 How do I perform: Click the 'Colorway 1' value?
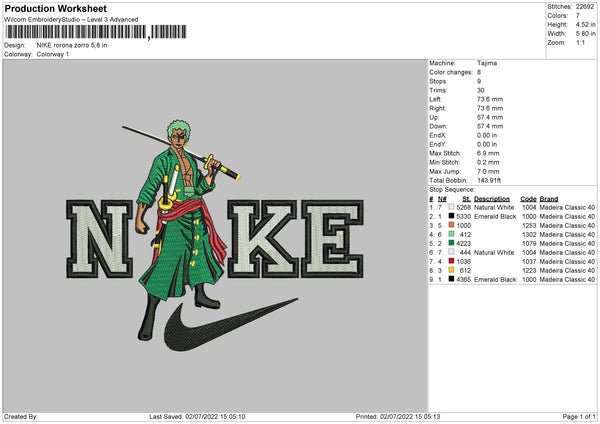click(53, 54)
